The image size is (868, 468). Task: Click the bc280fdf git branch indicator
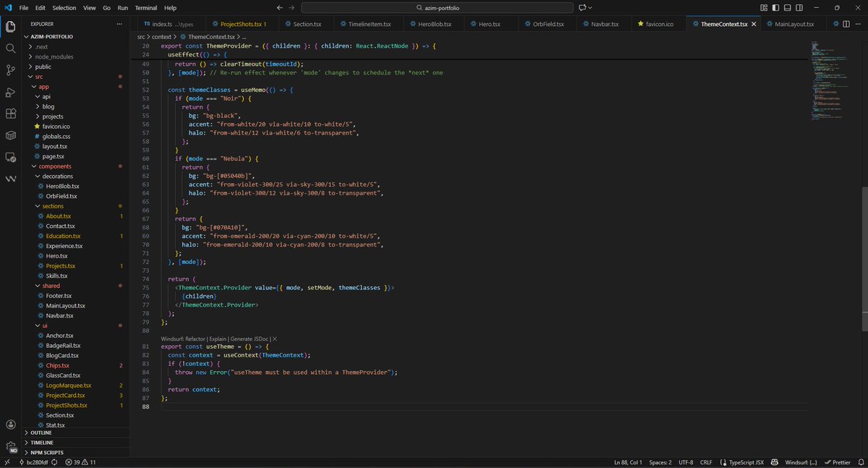tap(33, 462)
